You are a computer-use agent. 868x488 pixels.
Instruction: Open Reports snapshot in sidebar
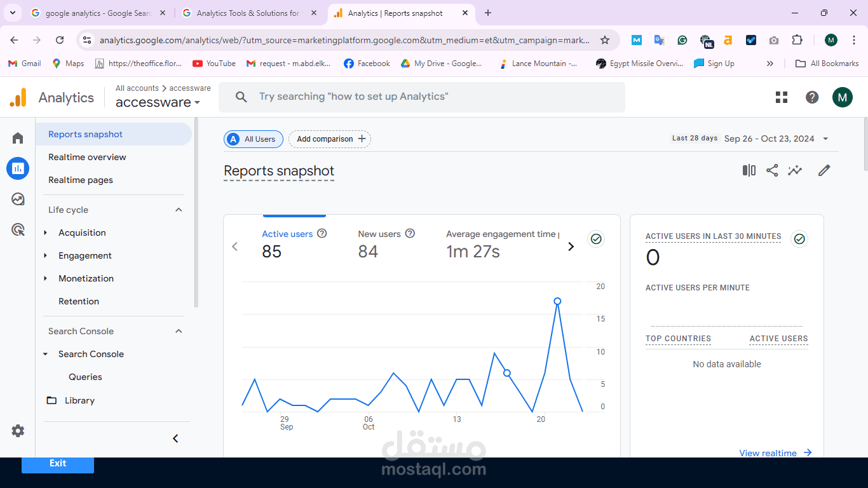pyautogui.click(x=114, y=134)
